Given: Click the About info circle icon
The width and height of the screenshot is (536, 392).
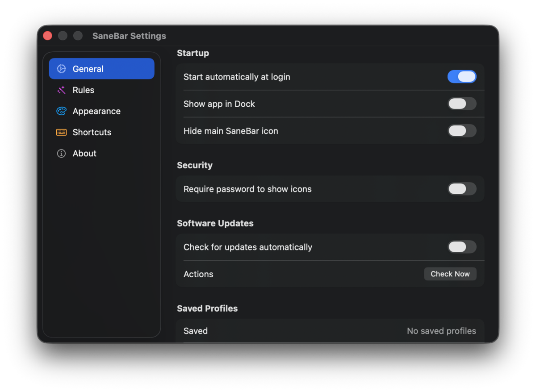Looking at the screenshot, I should (x=61, y=153).
